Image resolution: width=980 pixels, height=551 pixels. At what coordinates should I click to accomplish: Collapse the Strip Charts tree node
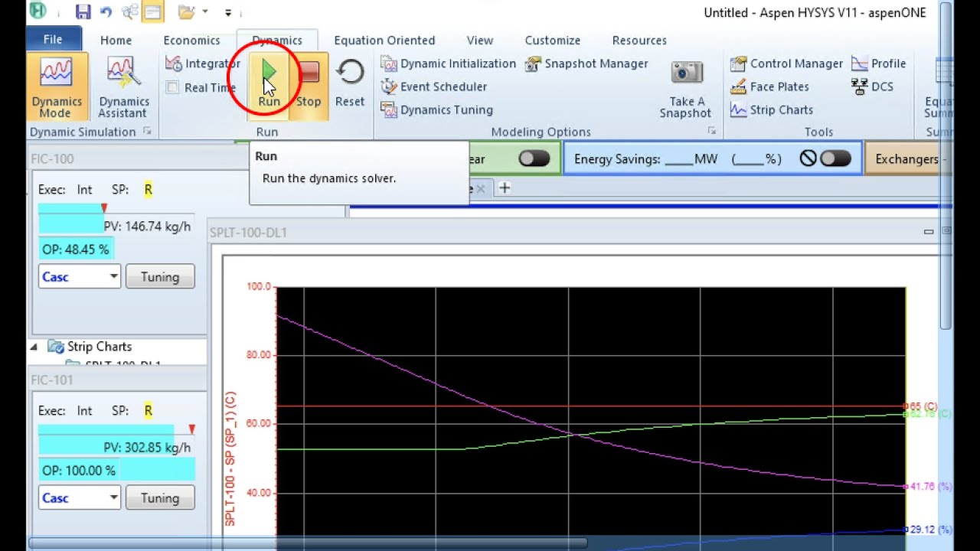point(34,347)
